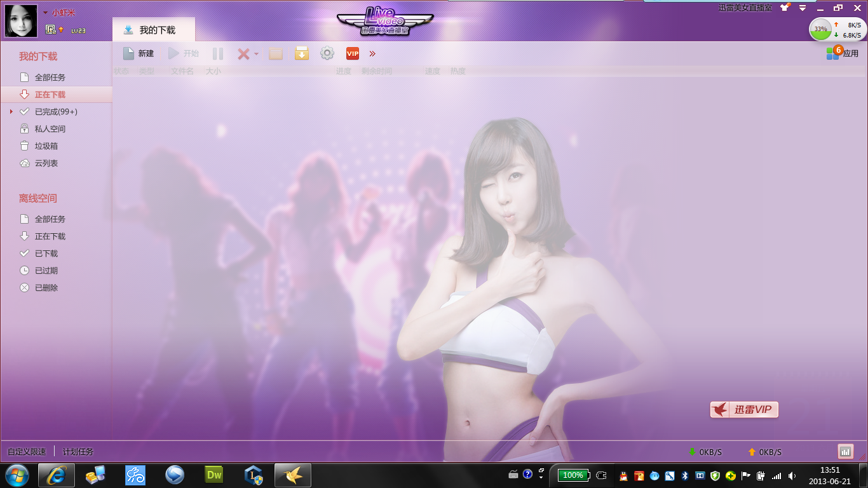Screen dimensions: 868x488
Task: Expand more toolbar items with double chevron
Action: [x=372, y=54]
